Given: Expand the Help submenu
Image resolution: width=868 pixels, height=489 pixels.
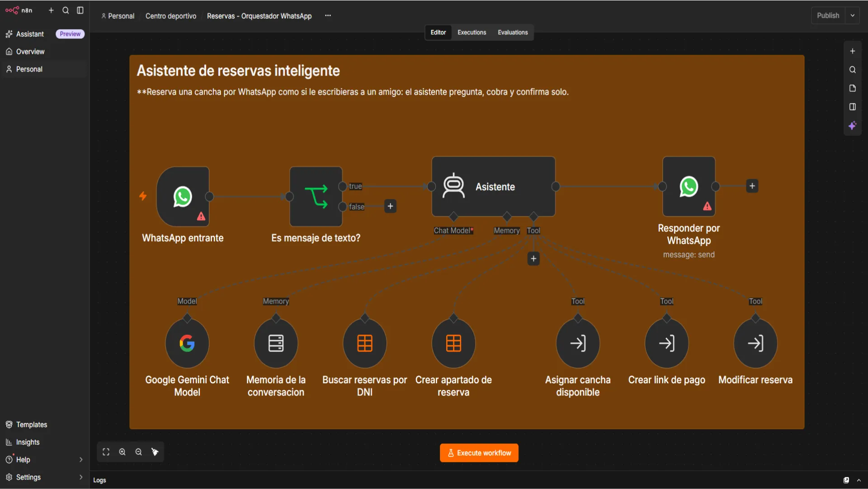Looking at the screenshot, I should tap(81, 460).
